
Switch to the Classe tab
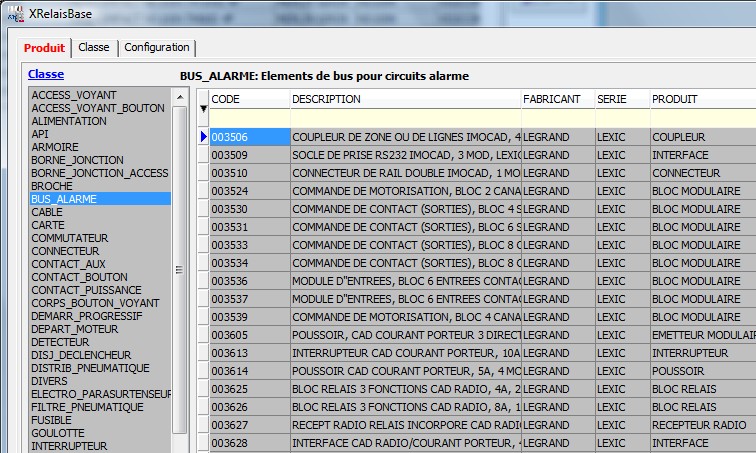[94, 48]
